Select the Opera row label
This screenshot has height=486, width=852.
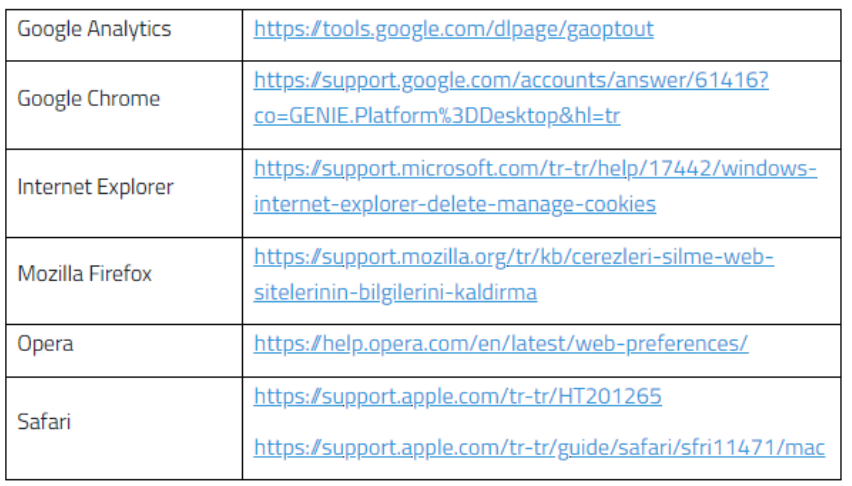45,344
